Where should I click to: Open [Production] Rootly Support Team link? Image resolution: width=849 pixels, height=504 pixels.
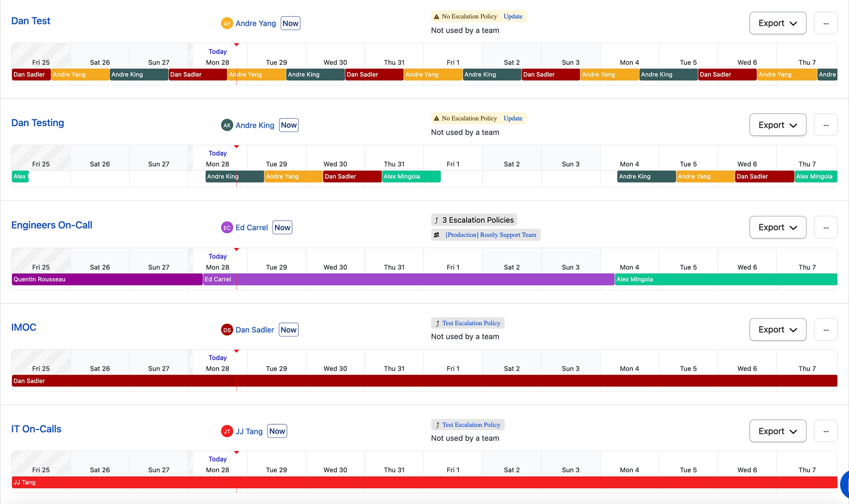point(491,235)
